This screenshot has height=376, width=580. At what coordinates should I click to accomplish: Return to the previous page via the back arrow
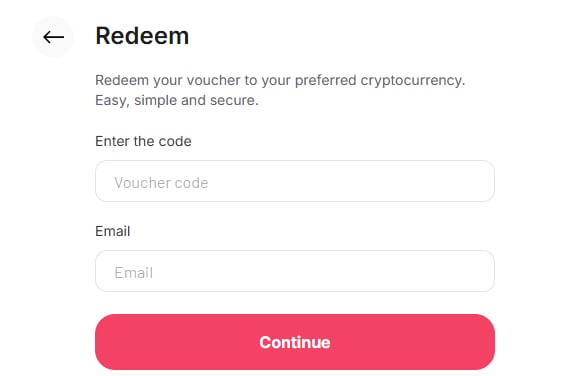coord(53,37)
